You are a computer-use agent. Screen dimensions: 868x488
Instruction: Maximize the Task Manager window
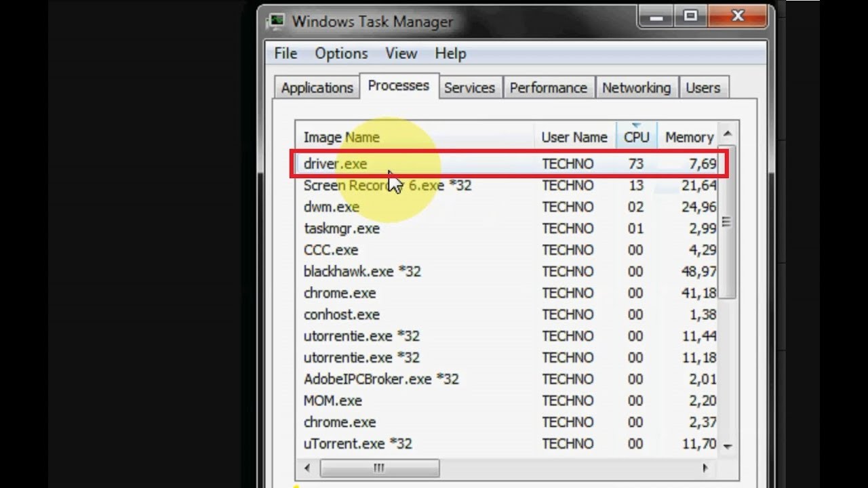coord(690,16)
